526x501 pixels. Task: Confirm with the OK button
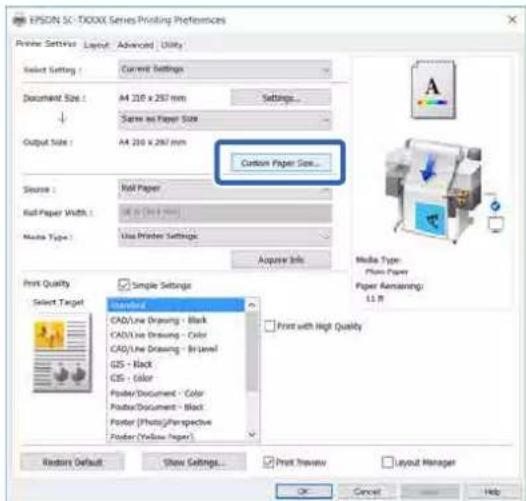[x=304, y=491]
